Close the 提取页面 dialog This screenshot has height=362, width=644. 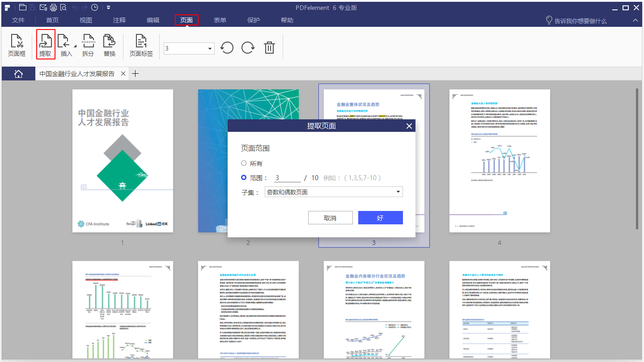click(409, 126)
